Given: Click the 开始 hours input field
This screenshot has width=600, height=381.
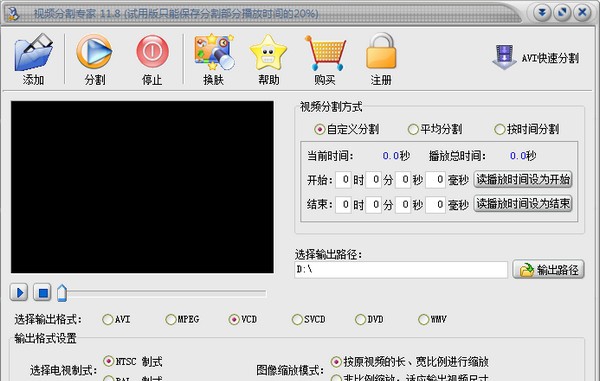Looking at the screenshot, I should (343, 179).
